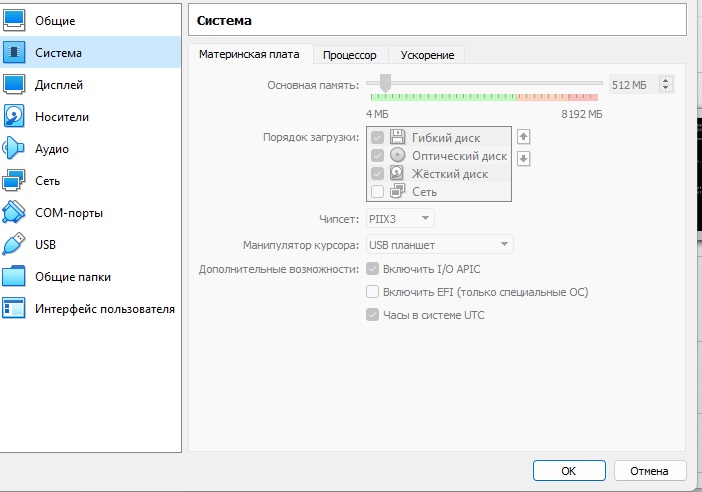Select the COM-порты icon

pyautogui.click(x=14, y=213)
